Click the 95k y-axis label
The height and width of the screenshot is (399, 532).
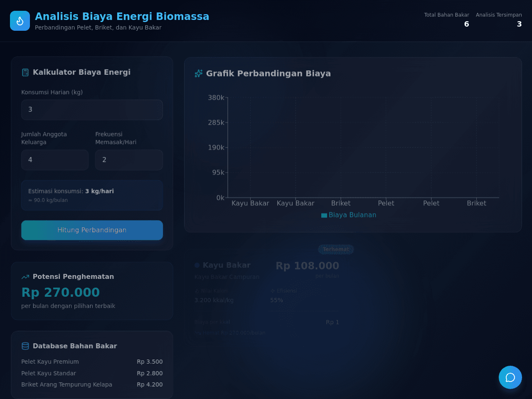[218, 172]
